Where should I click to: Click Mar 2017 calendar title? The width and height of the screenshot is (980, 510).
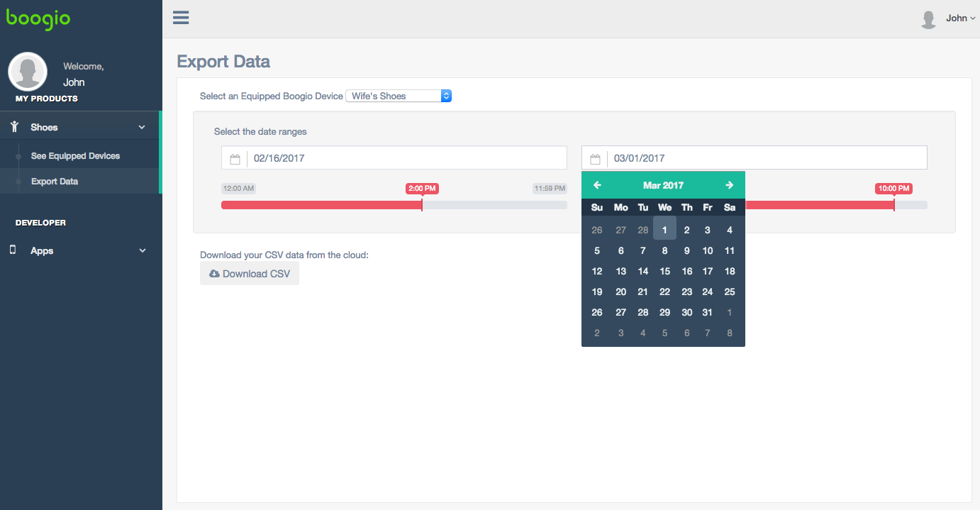tap(663, 185)
